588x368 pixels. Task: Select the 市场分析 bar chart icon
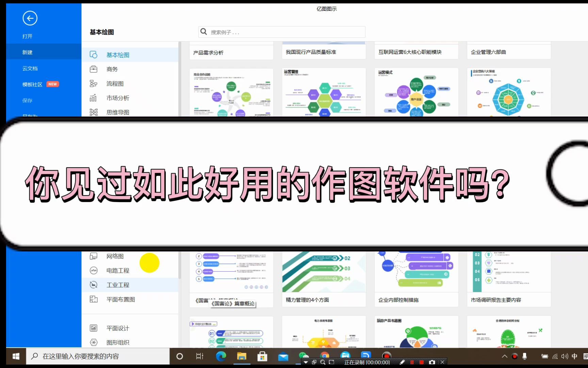93,98
